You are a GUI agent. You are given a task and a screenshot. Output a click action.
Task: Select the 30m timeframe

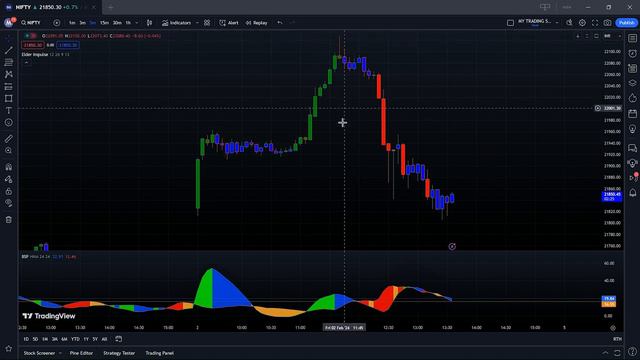(x=117, y=23)
